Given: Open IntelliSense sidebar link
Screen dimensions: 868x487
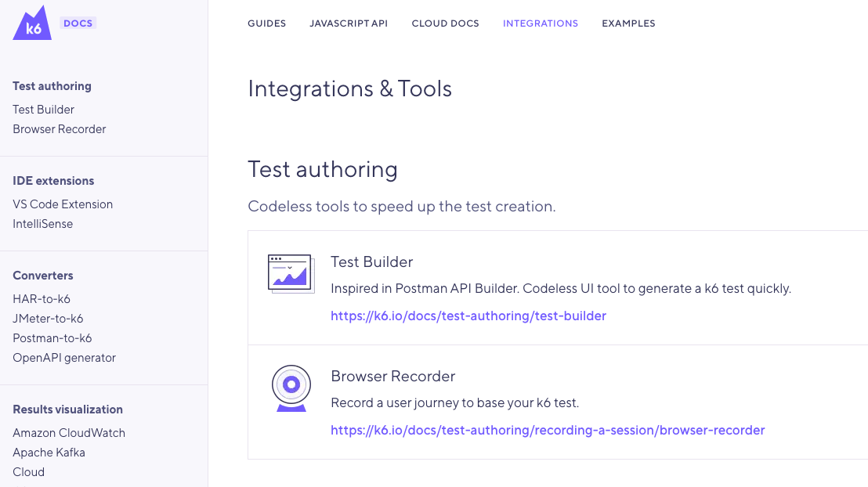Looking at the screenshot, I should [42, 224].
